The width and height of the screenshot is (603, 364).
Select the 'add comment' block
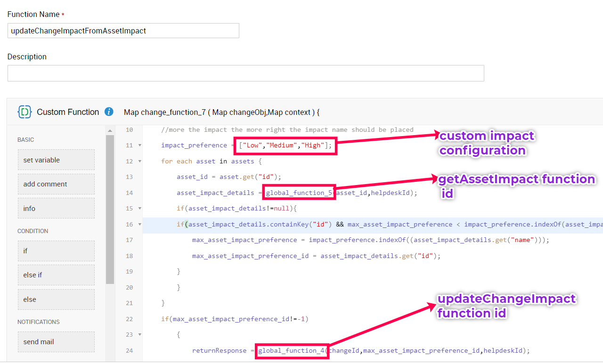(x=56, y=184)
